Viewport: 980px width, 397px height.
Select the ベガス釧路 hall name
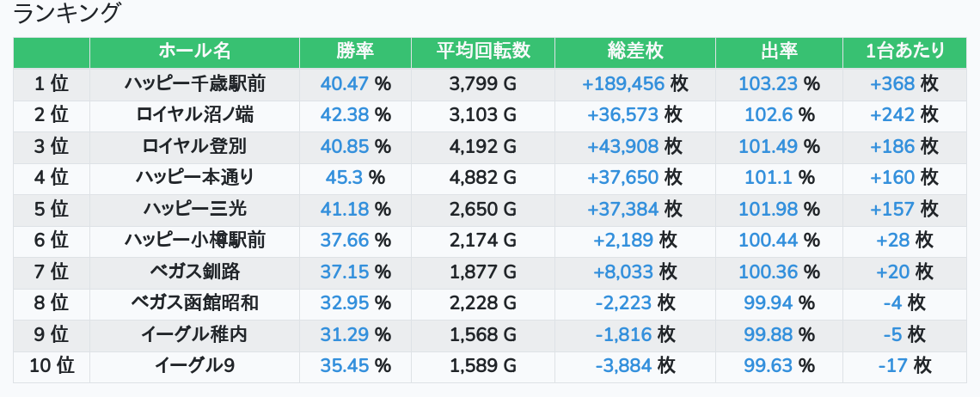point(194,272)
